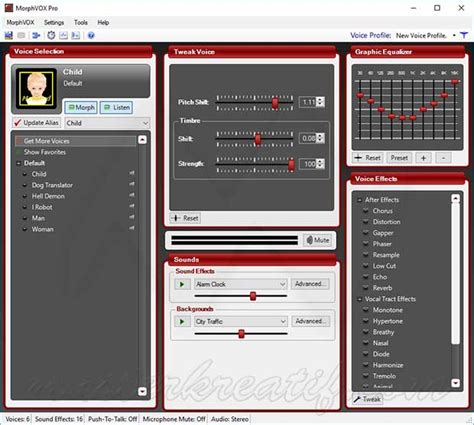Click the Timbre Strength value spinner
This screenshot has width=474, height=425.
click(320, 164)
